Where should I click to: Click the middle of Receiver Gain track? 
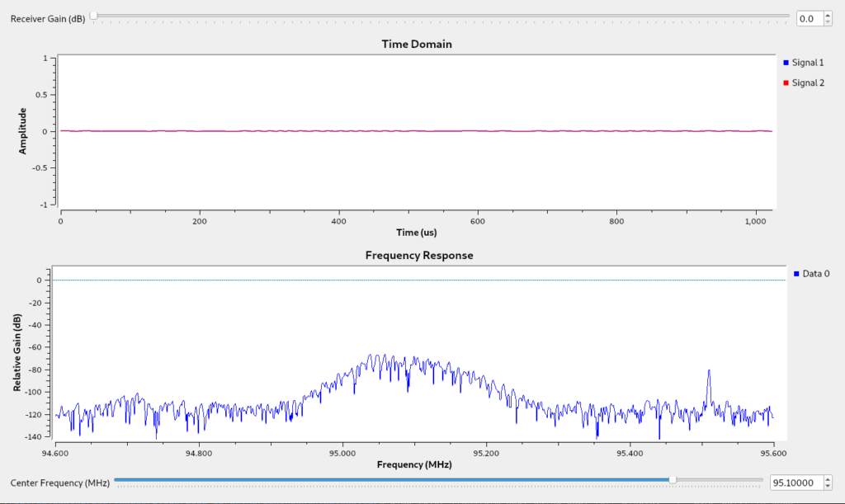click(x=441, y=16)
